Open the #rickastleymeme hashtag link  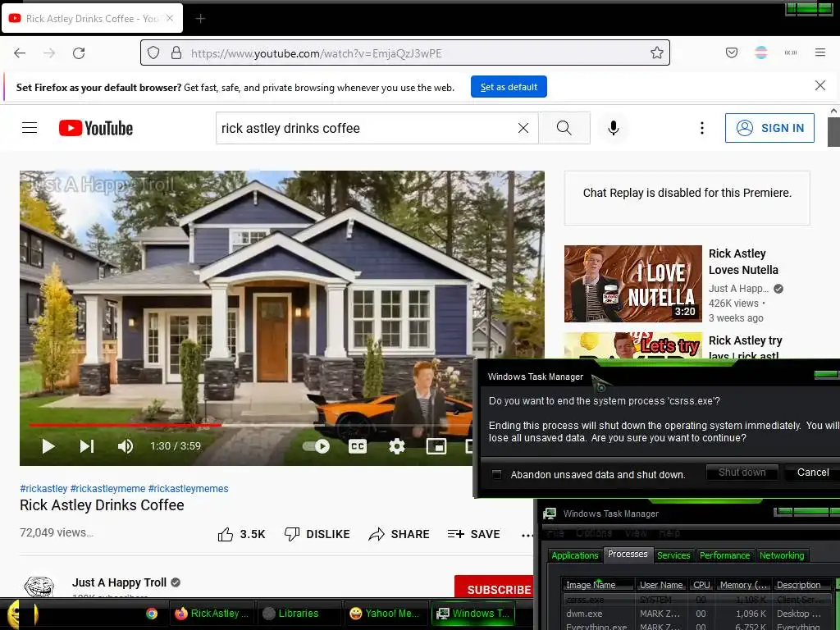click(x=107, y=489)
